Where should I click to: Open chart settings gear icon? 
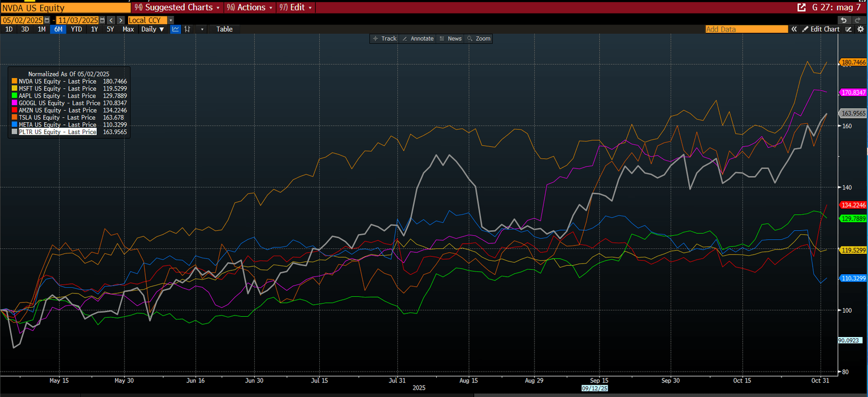point(860,29)
